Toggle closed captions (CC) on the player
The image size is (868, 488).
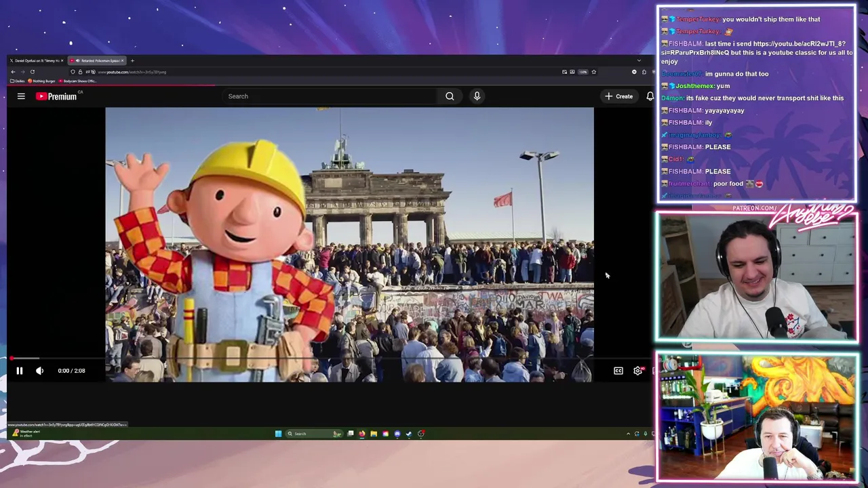click(x=618, y=371)
